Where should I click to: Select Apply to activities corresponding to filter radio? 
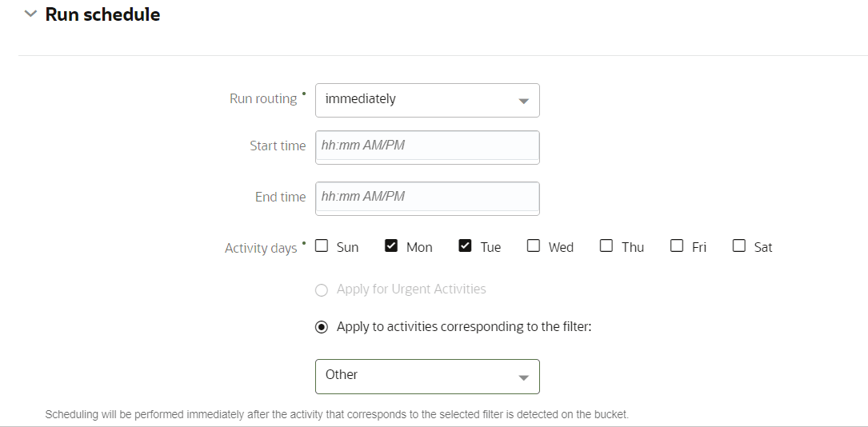pos(321,327)
